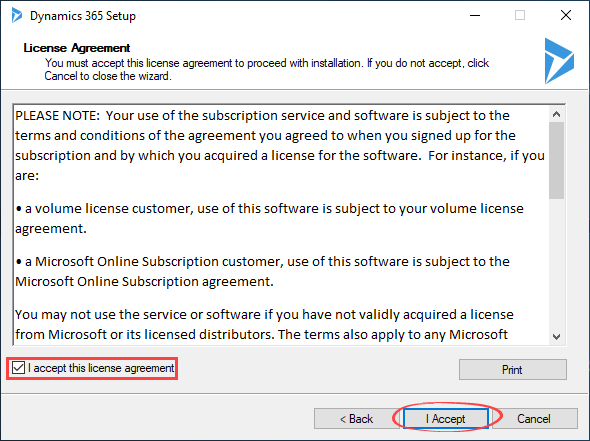Click the empty scrollbar track below the thumb

click(557, 264)
